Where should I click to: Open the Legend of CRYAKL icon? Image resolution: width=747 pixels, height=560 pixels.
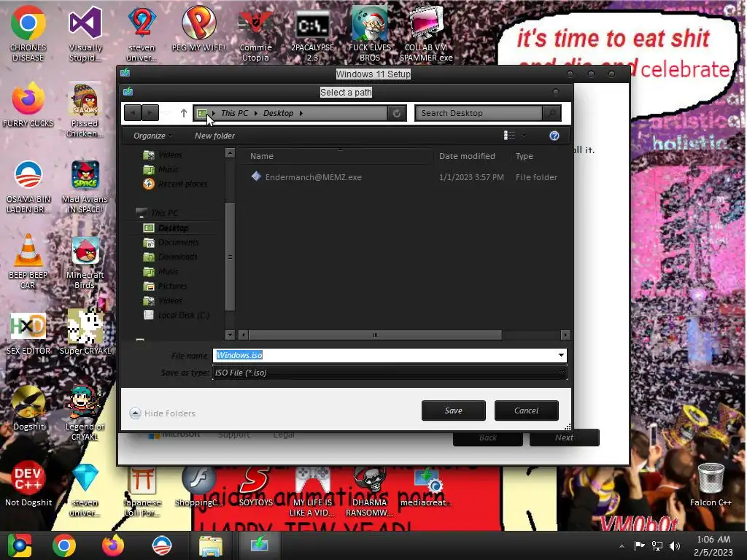tap(85, 413)
